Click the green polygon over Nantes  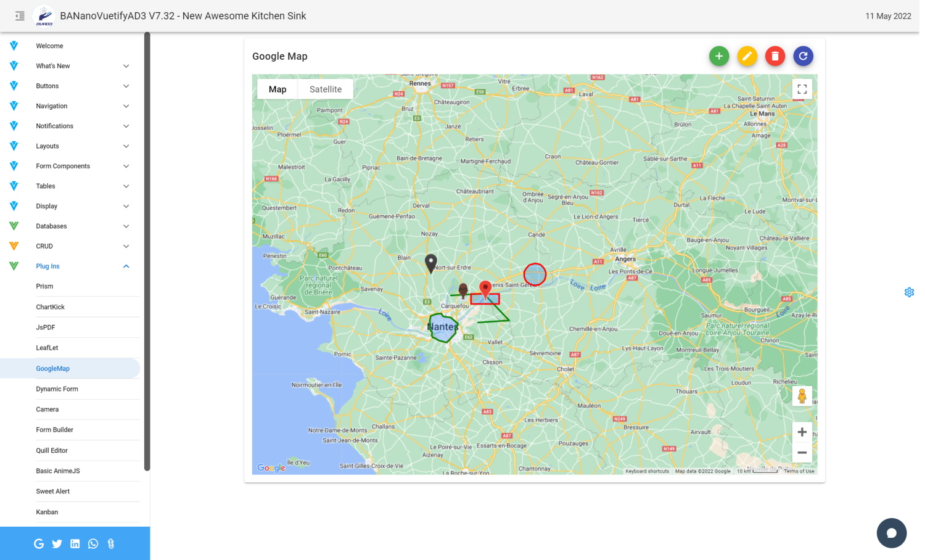pos(443,327)
